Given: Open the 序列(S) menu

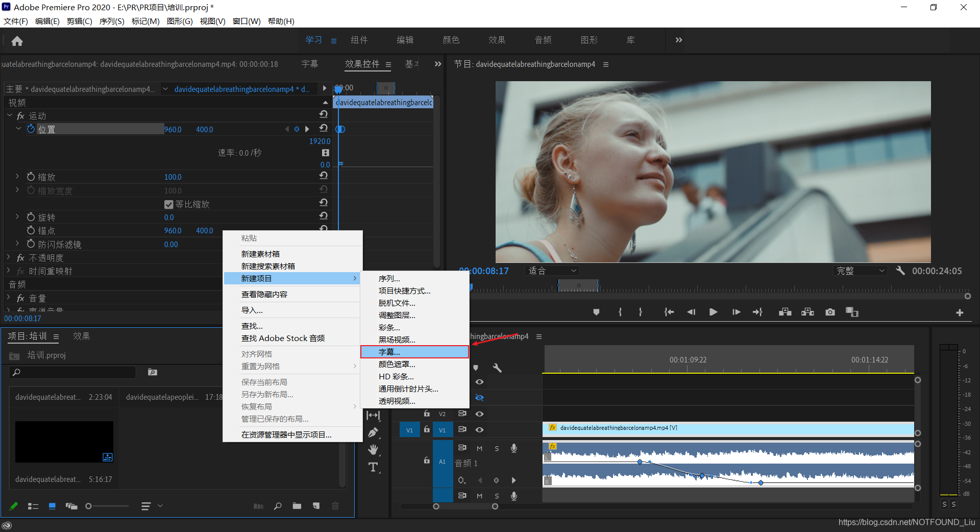Looking at the screenshot, I should (x=112, y=21).
